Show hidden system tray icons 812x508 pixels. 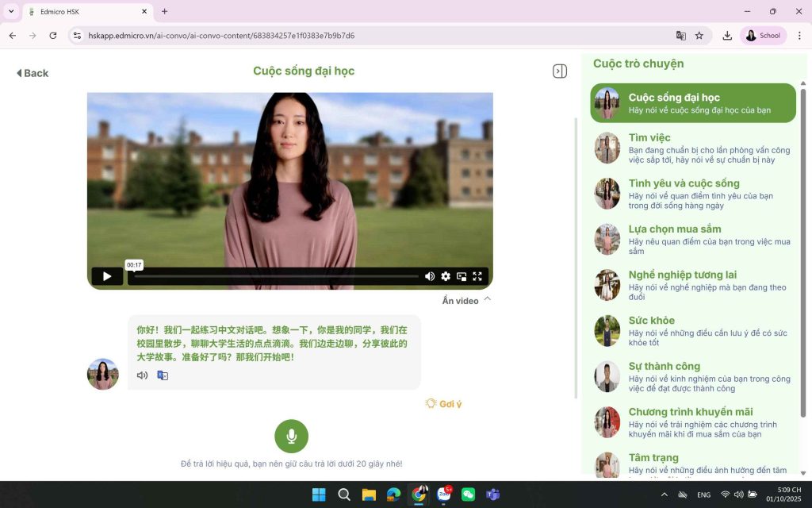[665, 495]
